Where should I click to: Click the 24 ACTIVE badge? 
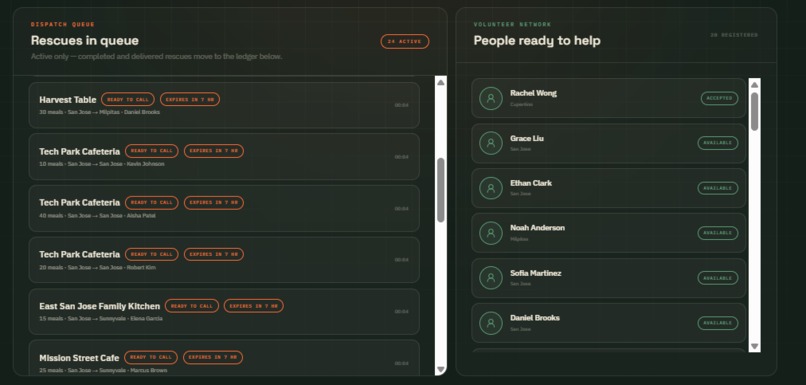tap(405, 42)
